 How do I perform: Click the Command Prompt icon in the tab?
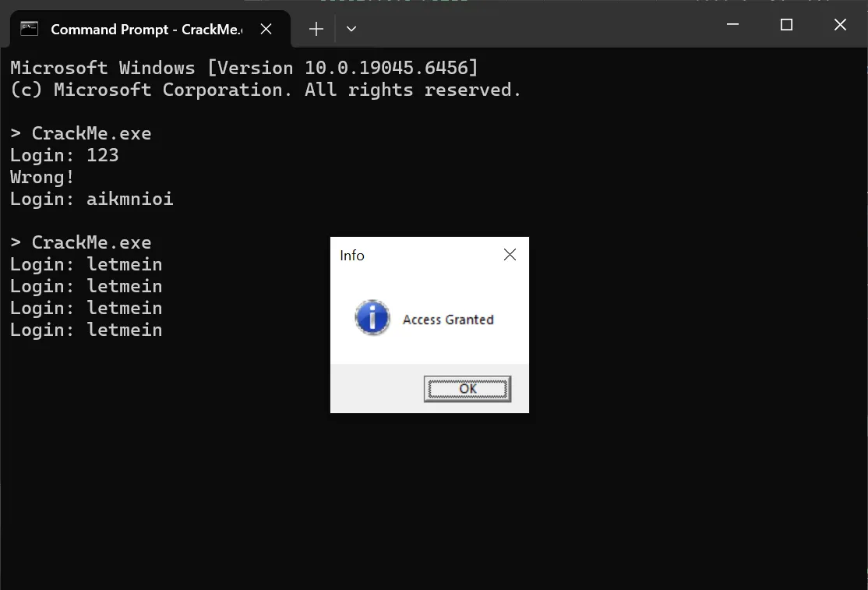[29, 29]
